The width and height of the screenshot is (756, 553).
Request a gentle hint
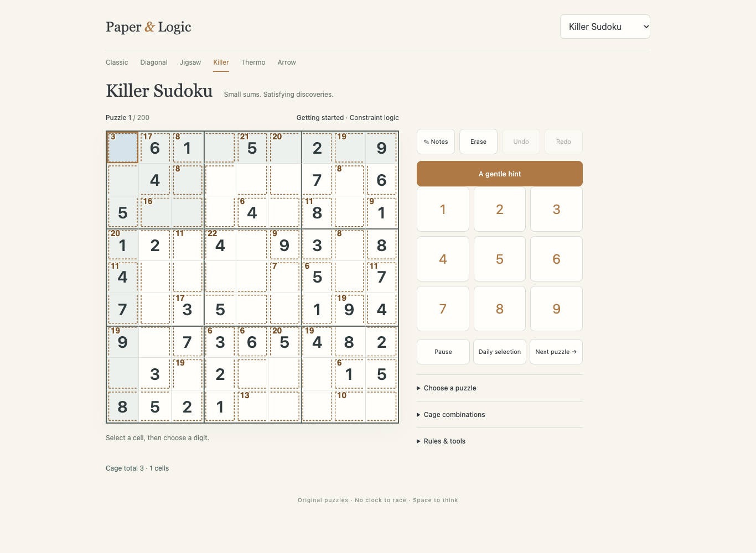(x=500, y=174)
